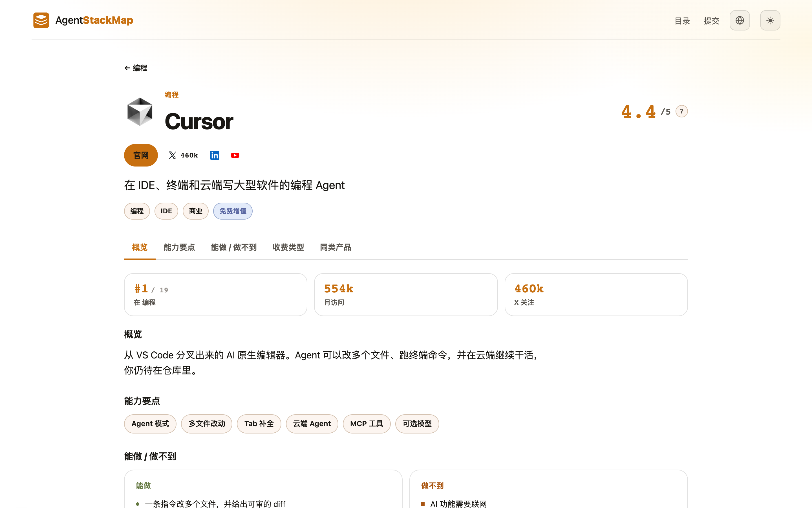Select the 可选模型 capability chip
The image size is (812, 508).
click(x=417, y=424)
